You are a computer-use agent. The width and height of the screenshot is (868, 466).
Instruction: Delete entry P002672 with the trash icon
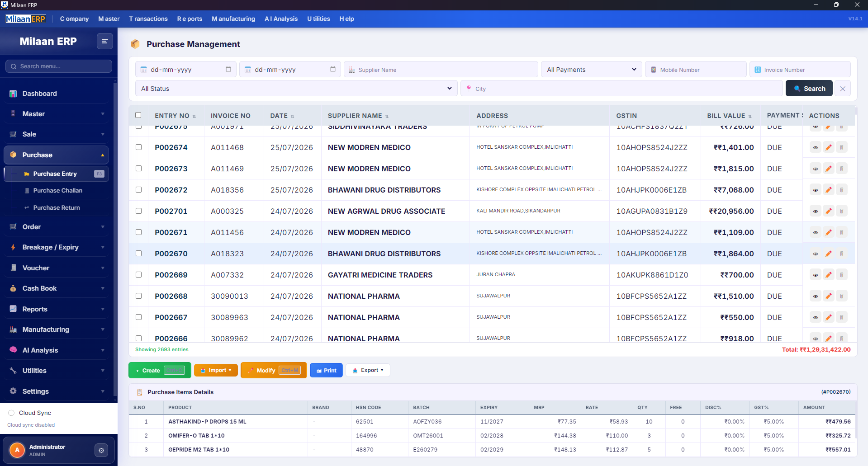[x=841, y=190]
